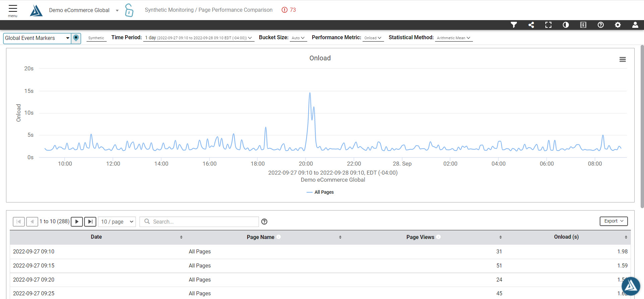Screen dimensions: 644x299
Task: Jump to the last table page
Action: point(90,222)
